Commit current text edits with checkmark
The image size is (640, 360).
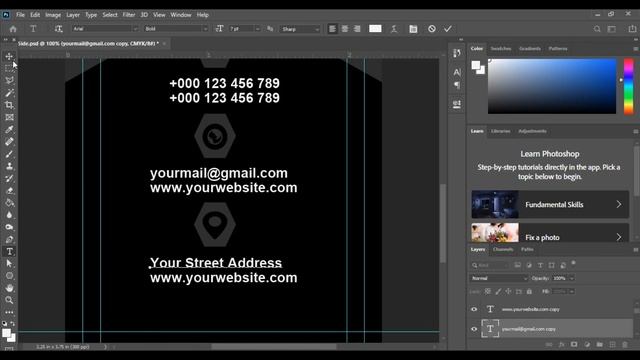click(448, 29)
